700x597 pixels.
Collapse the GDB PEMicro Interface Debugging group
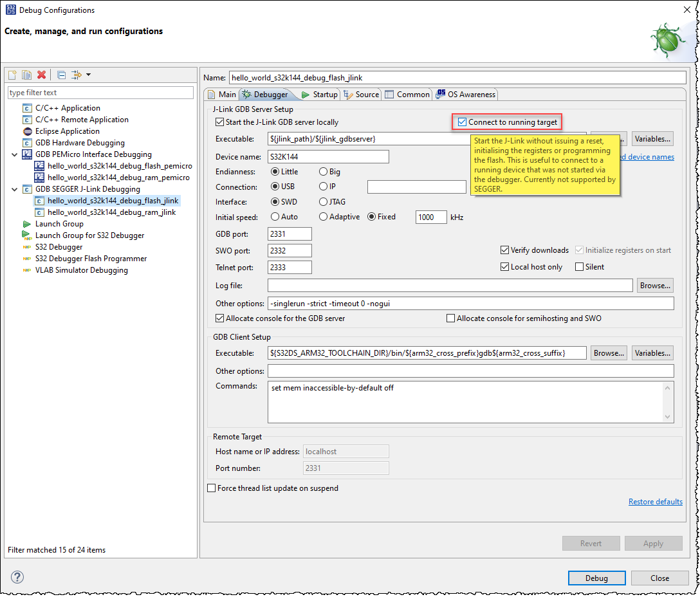pyautogui.click(x=15, y=154)
